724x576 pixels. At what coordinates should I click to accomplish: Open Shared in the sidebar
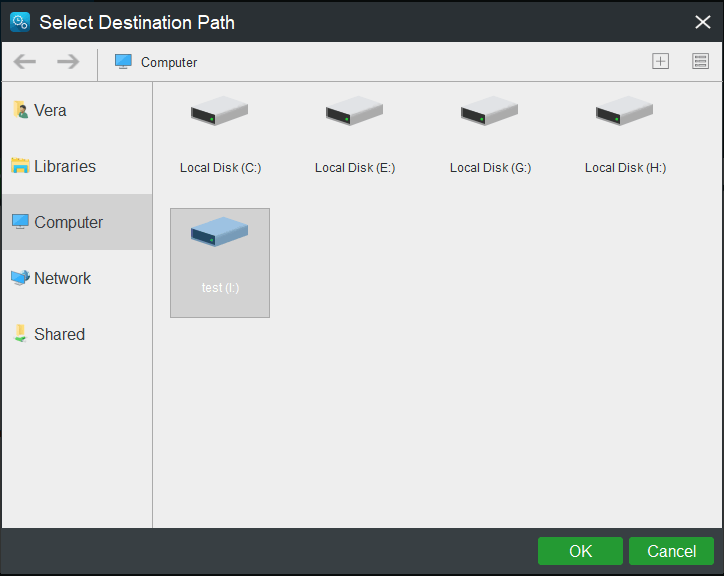point(77,334)
